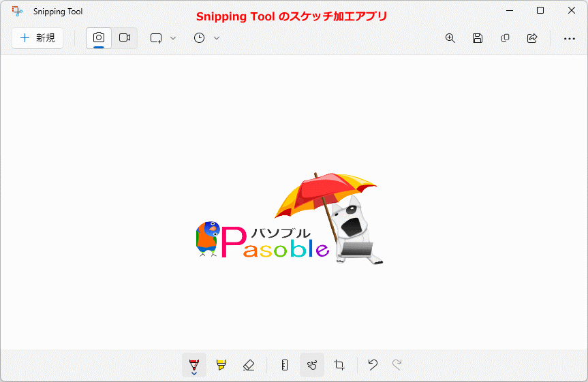Maximize the Snipping Tool window
Screen dimensions: 588x382
[540, 10]
